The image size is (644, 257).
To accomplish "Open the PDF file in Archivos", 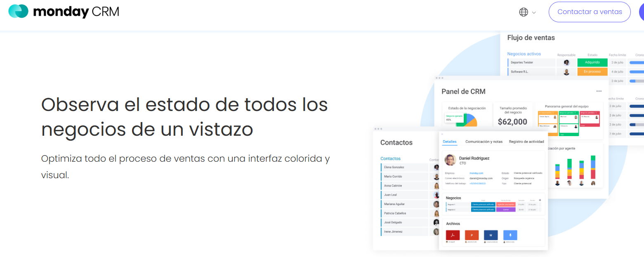I will click(453, 235).
